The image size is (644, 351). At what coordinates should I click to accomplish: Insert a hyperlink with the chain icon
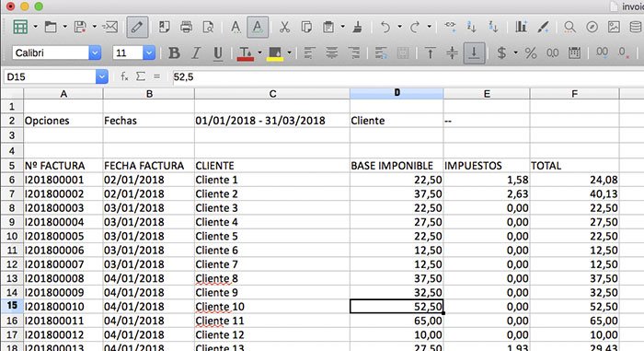tap(450, 27)
